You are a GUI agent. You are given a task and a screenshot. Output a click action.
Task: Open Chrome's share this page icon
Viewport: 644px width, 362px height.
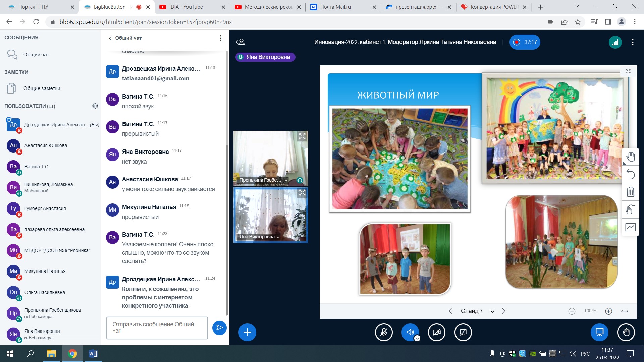564,22
